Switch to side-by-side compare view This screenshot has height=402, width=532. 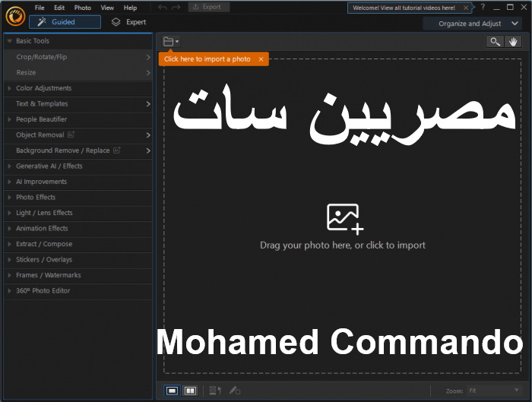click(190, 391)
